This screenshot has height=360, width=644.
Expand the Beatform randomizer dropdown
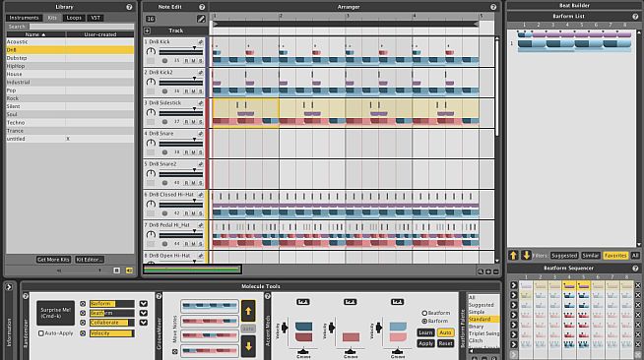[144, 313]
